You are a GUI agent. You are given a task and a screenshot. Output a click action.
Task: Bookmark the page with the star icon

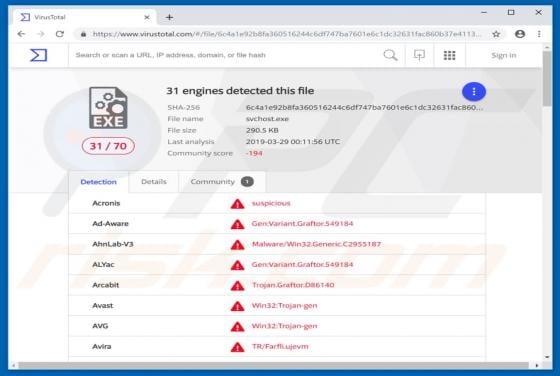(496, 34)
